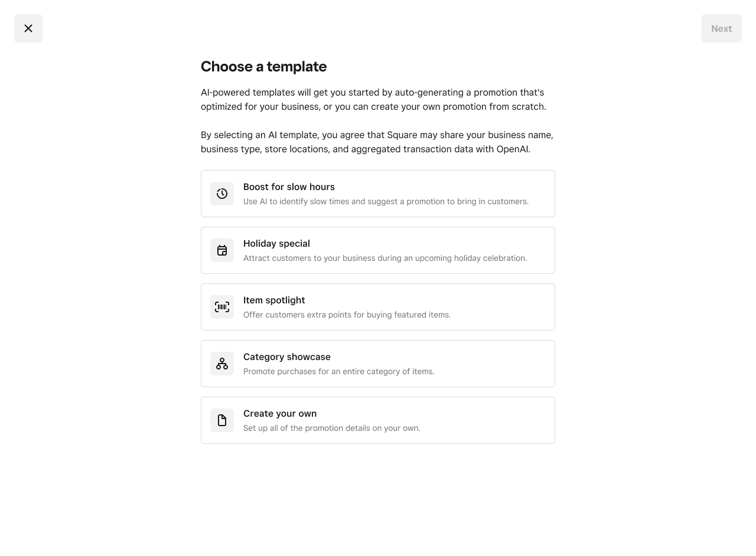Click the barcode icon on Item spotlight card
The image size is (756, 556).
coord(222,307)
